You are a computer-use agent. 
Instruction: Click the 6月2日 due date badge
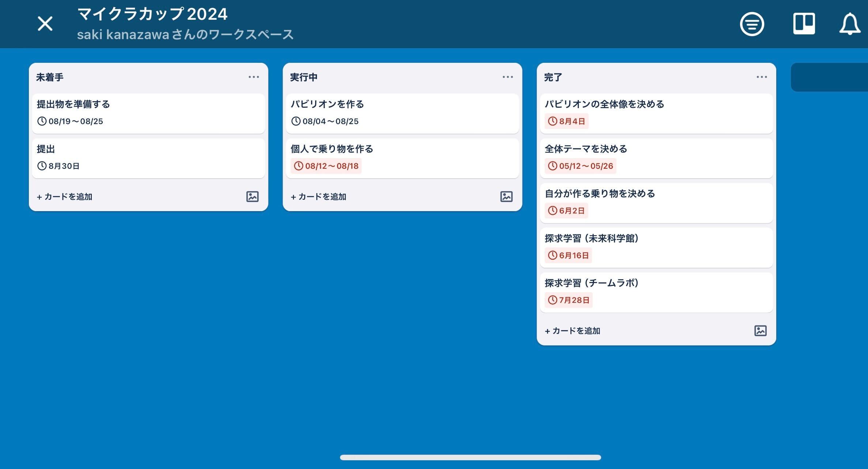pyautogui.click(x=566, y=211)
